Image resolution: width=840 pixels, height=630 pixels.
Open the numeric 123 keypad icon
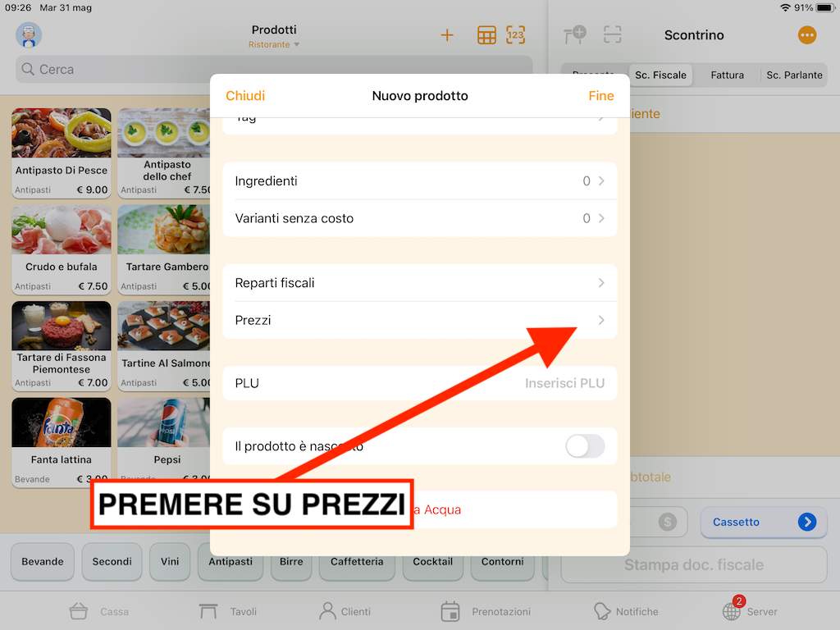515,35
